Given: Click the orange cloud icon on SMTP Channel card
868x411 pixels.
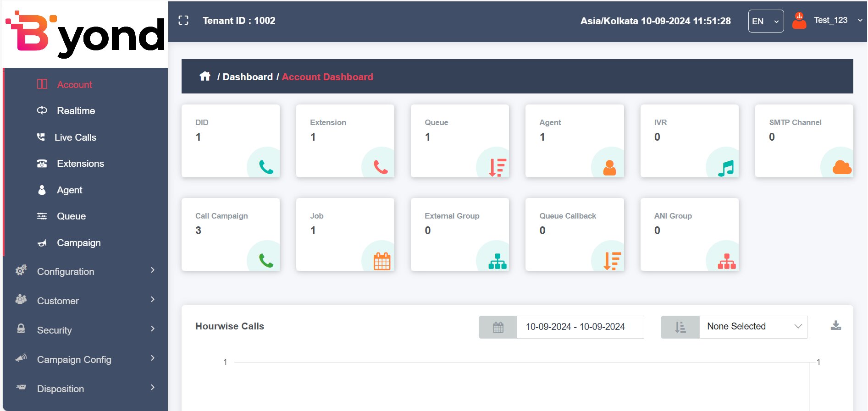Looking at the screenshot, I should (x=841, y=167).
